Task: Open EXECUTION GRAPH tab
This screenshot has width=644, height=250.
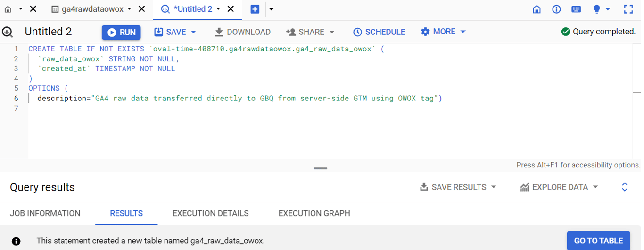Action: coord(314,213)
